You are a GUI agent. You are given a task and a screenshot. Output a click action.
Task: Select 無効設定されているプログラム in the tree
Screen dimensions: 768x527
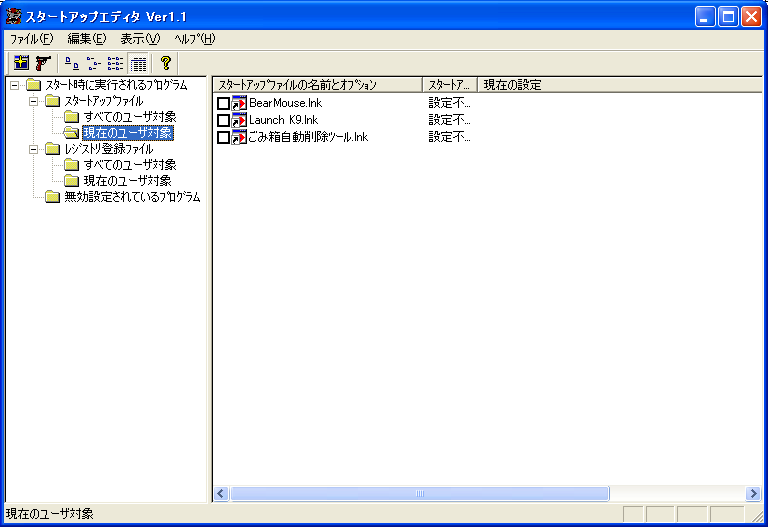[132, 197]
